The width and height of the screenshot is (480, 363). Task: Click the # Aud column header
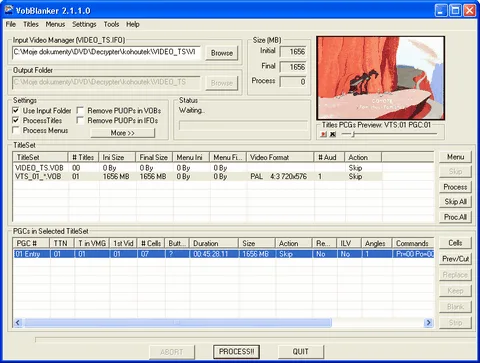(329, 157)
